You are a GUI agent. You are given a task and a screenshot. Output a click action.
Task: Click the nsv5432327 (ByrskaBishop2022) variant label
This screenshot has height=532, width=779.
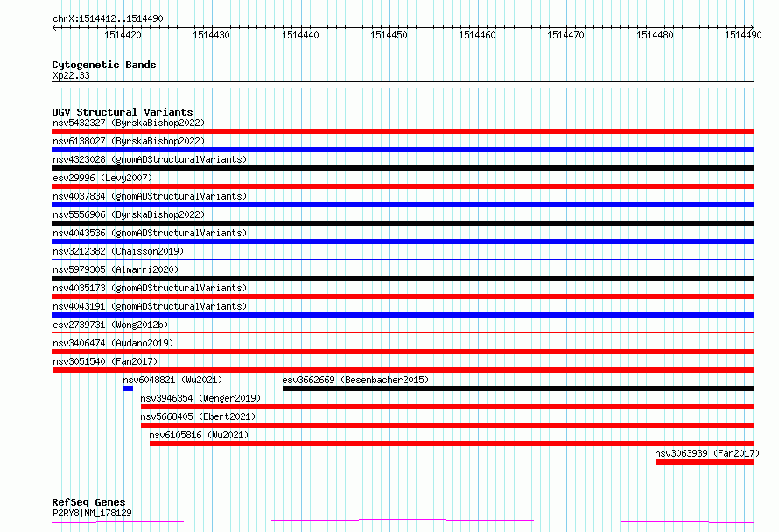coord(129,122)
